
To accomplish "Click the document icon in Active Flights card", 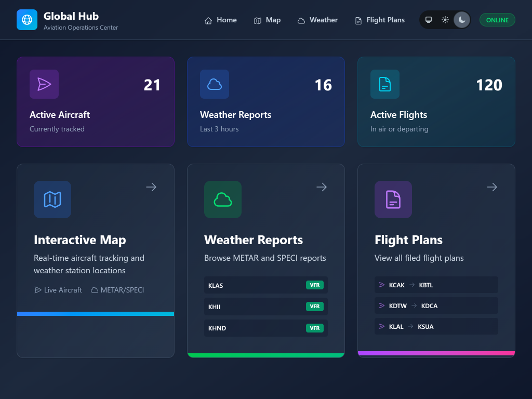I will [x=385, y=84].
